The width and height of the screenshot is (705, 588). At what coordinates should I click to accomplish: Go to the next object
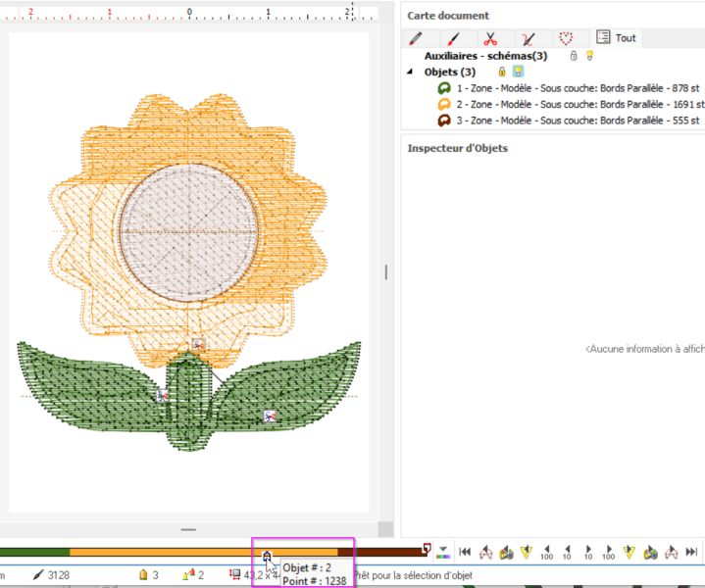671,552
